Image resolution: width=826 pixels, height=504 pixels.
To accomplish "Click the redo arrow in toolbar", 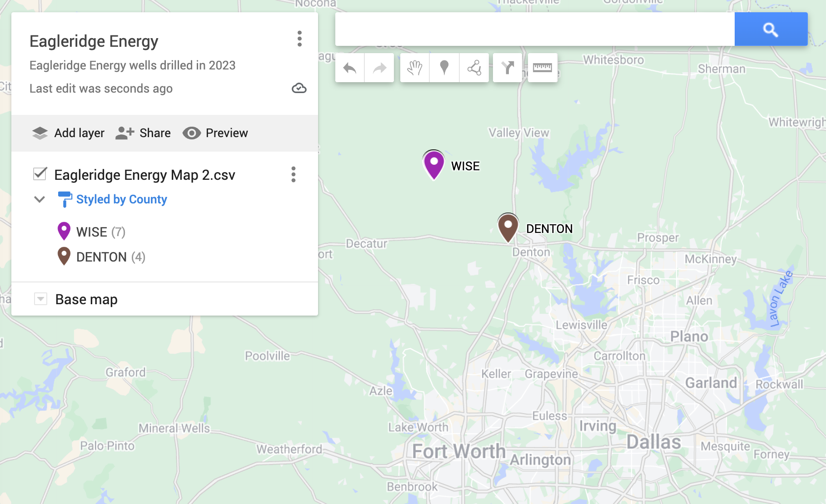I will click(379, 68).
